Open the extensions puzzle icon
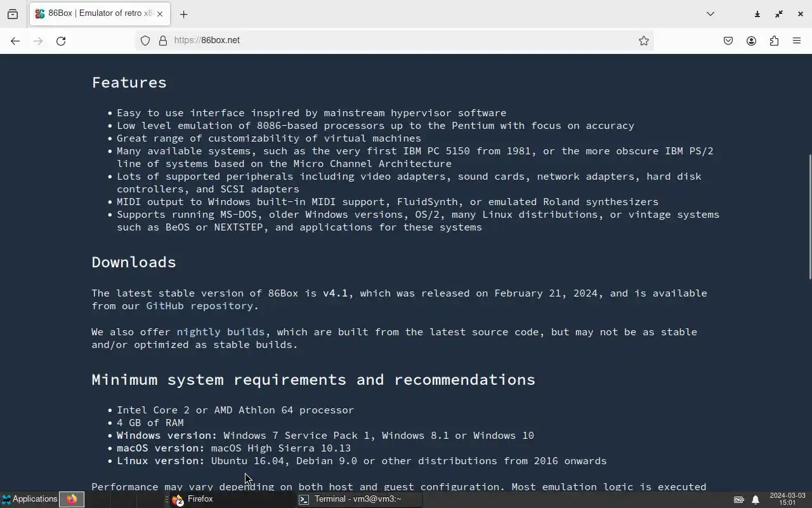This screenshot has height=508, width=812. coord(774,41)
